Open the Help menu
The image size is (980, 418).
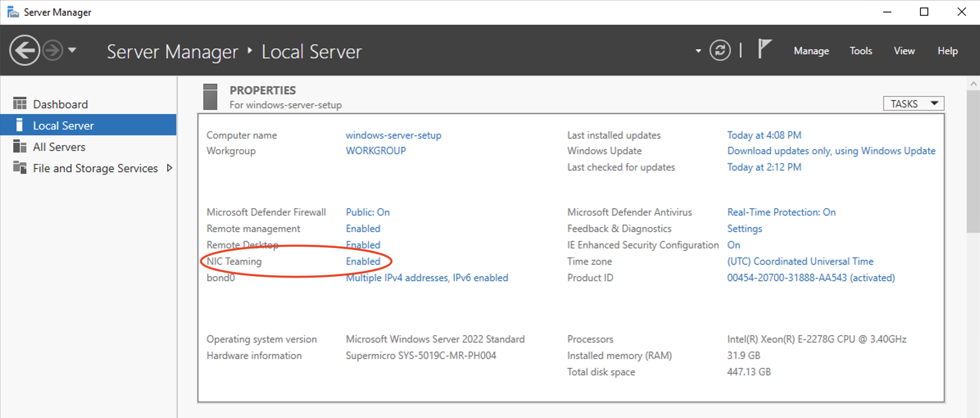coord(948,51)
